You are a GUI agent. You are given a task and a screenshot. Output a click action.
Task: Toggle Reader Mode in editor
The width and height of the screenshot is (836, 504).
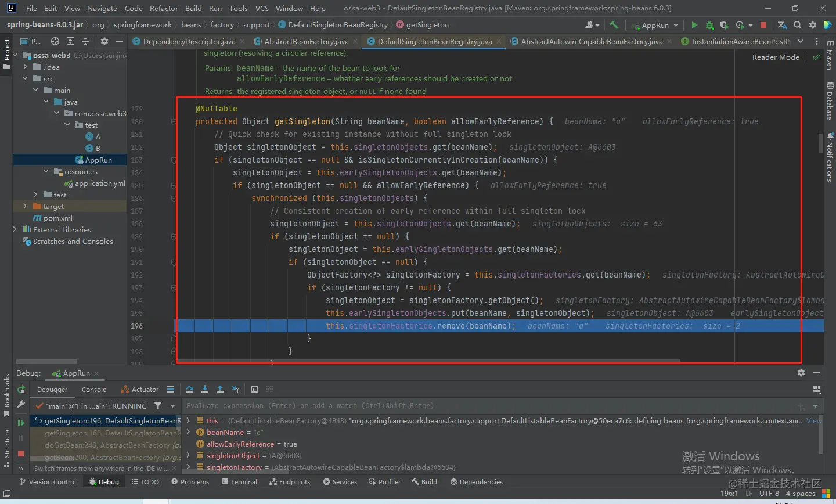click(x=776, y=57)
